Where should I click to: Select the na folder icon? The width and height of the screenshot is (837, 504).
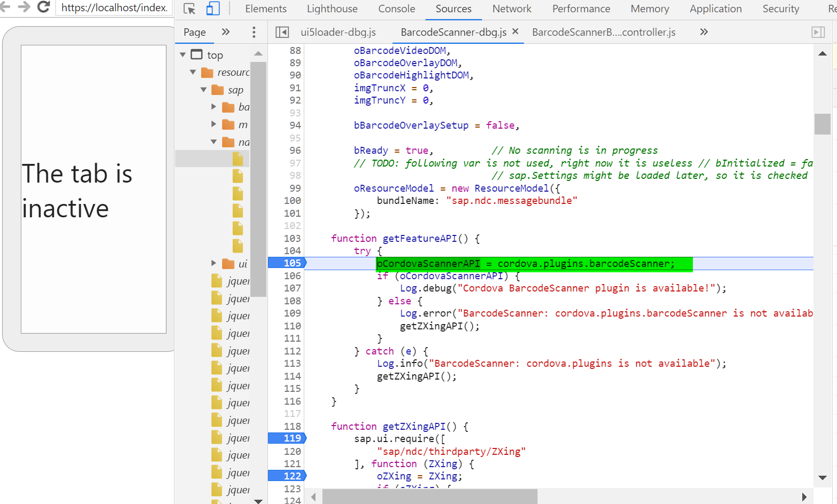click(x=228, y=142)
